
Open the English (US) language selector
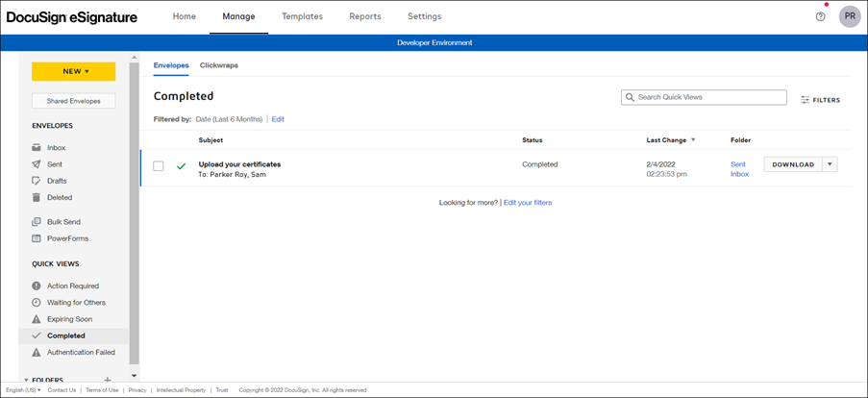30,390
